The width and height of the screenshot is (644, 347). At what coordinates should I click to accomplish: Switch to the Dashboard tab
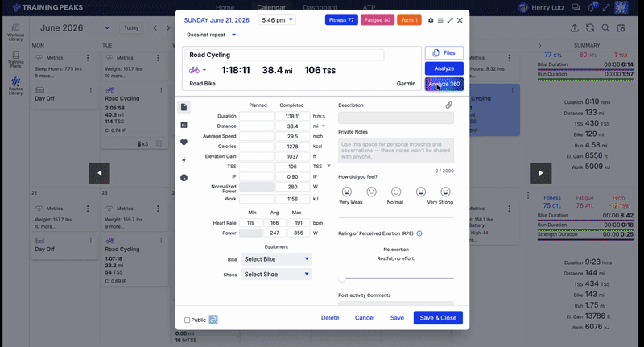coord(320,7)
